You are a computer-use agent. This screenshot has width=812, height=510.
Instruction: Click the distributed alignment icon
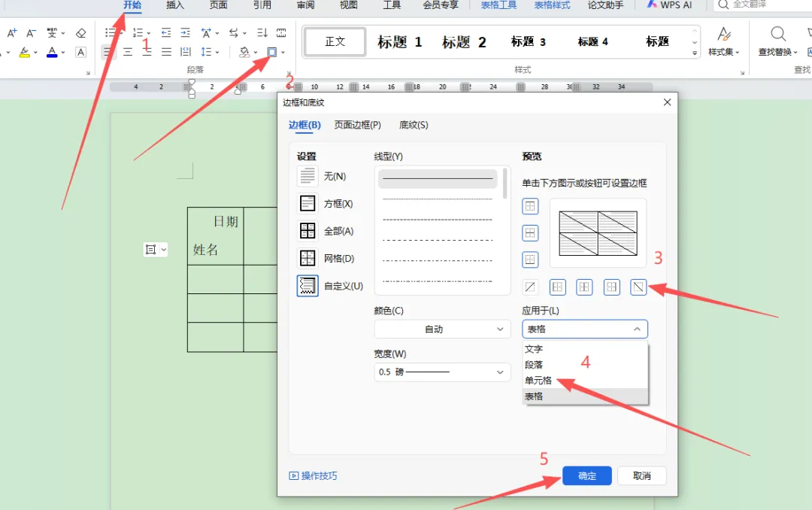(x=186, y=52)
